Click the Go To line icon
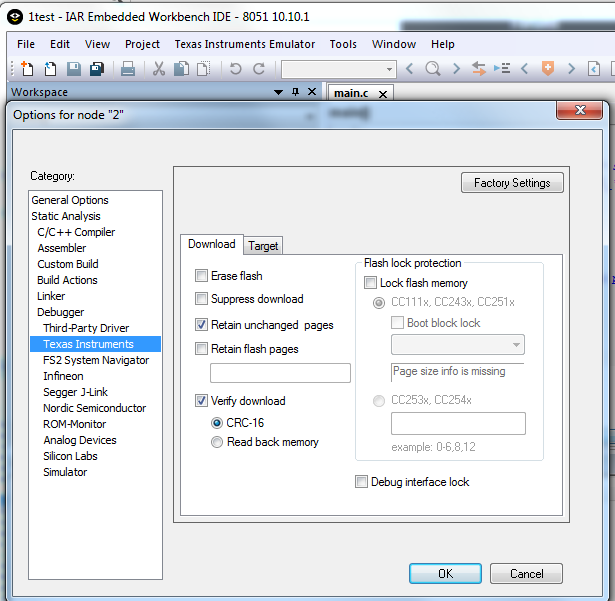This screenshot has height=601, width=615. point(502,69)
